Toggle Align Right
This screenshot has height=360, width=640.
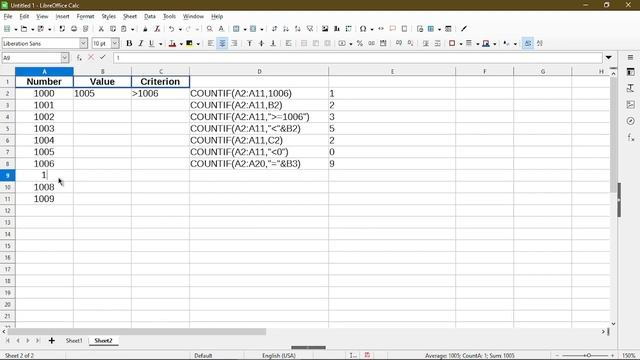pos(234,43)
